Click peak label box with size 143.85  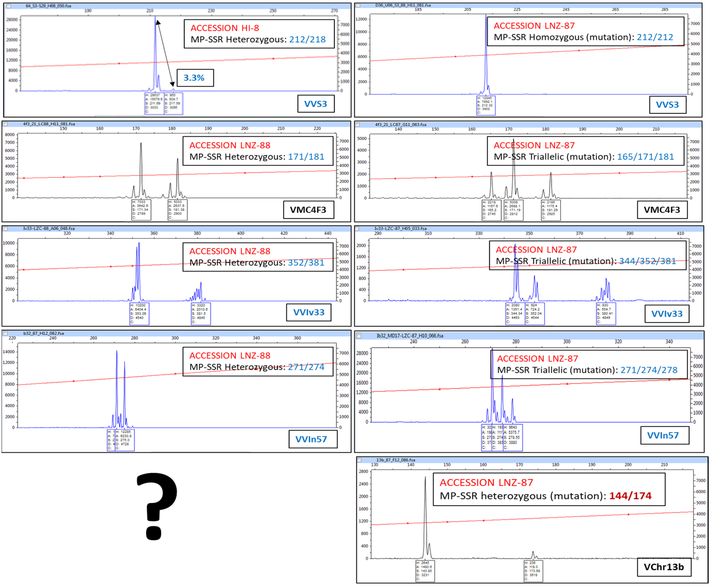425,572
